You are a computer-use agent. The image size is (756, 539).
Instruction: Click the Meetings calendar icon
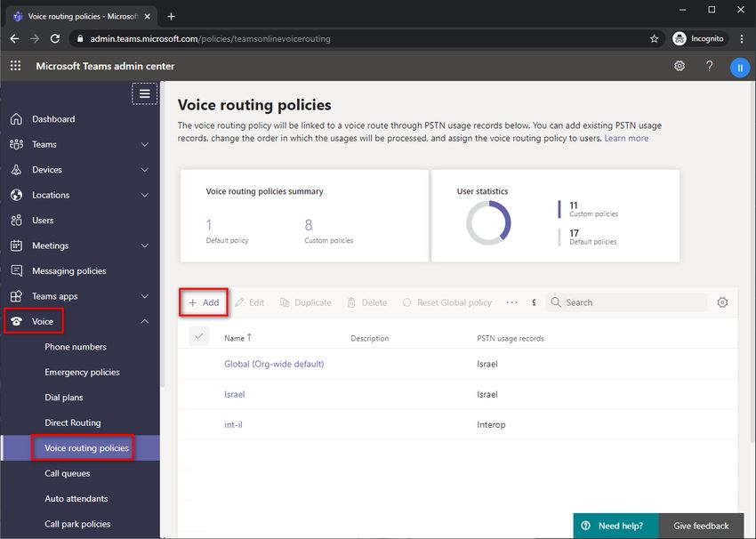16,245
